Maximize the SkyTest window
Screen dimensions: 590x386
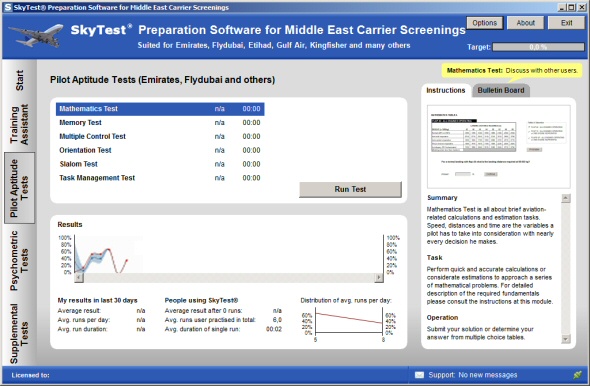coord(571,7)
